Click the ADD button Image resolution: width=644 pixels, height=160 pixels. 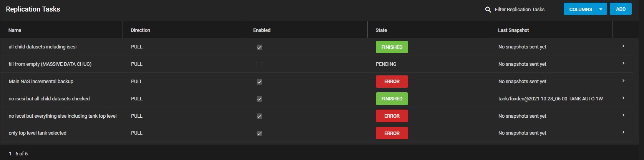coord(621,9)
